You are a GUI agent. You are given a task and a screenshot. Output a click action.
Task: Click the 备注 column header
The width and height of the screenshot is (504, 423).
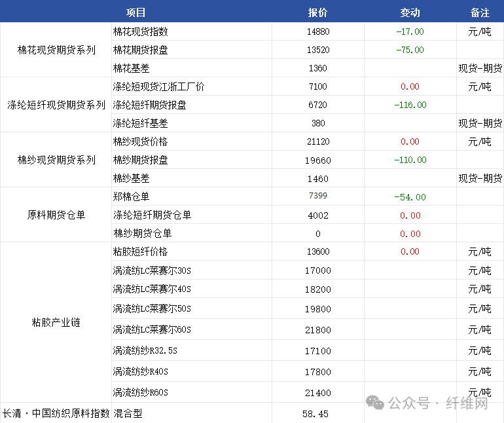pos(480,12)
